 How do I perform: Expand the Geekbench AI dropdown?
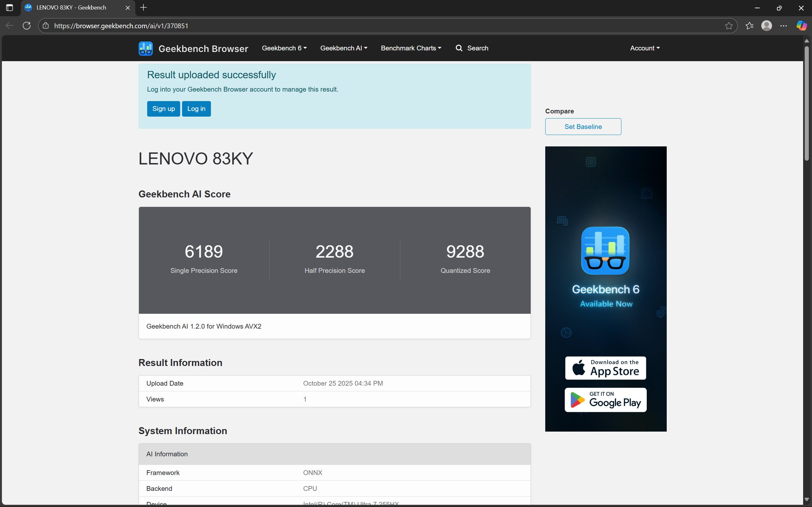pos(344,48)
